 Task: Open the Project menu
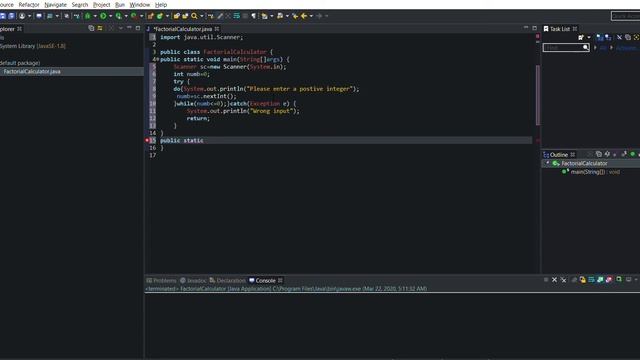(101, 4)
